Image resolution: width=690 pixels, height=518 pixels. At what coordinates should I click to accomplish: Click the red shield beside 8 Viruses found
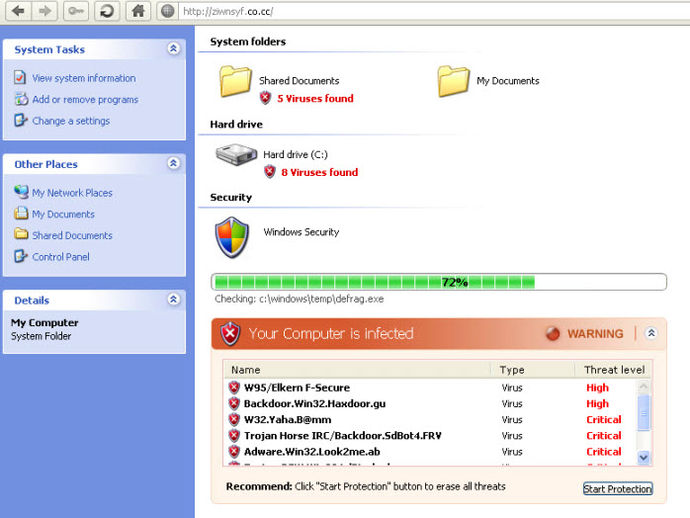(x=270, y=172)
